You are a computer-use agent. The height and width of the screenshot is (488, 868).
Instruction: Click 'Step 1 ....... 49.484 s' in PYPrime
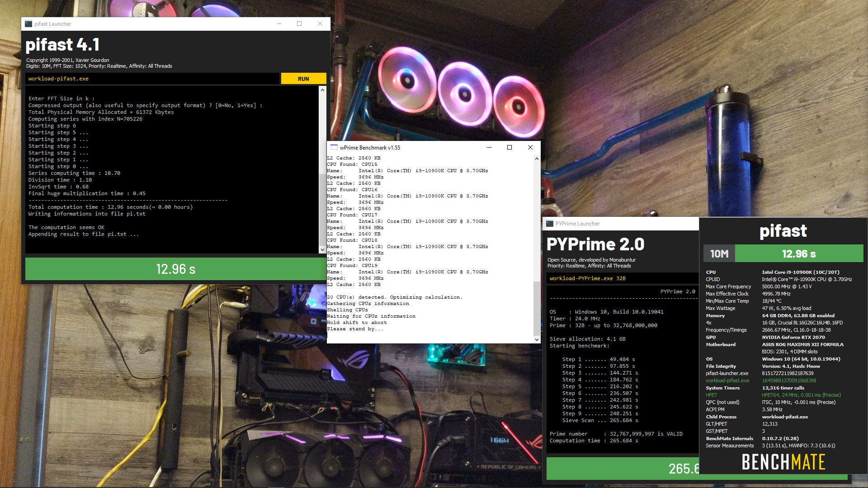point(599,359)
